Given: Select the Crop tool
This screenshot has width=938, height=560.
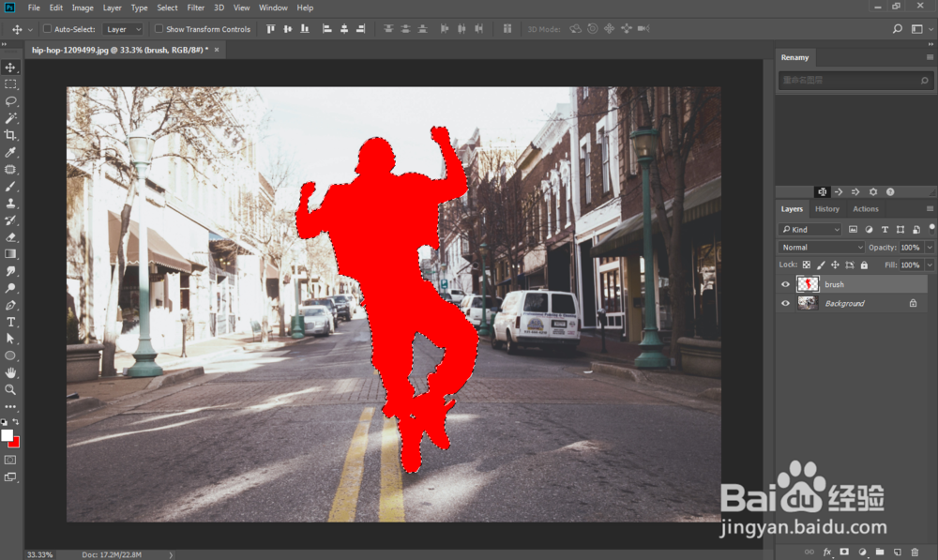Looking at the screenshot, I should point(10,135).
